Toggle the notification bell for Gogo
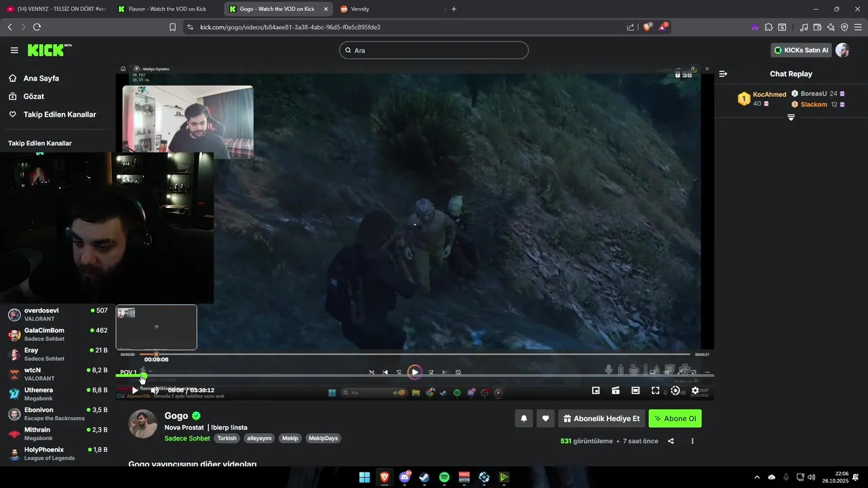 point(524,419)
